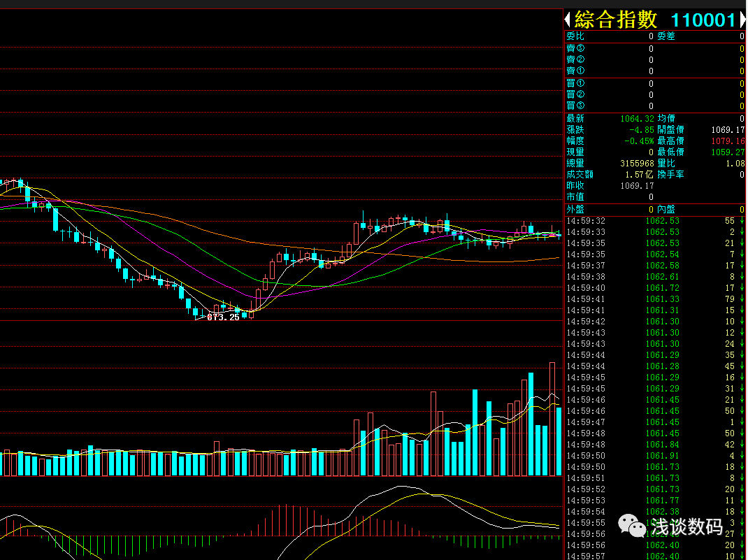748x560 pixels.
Task: Click the latest price value 1064.32
Action: coord(637,119)
